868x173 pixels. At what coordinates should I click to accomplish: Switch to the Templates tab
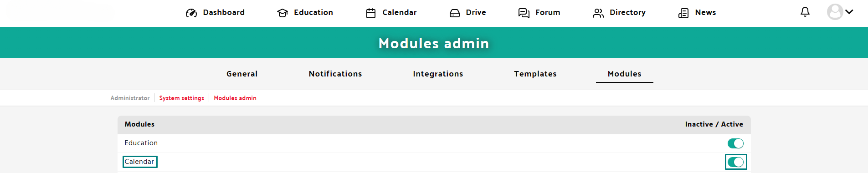tap(535, 74)
